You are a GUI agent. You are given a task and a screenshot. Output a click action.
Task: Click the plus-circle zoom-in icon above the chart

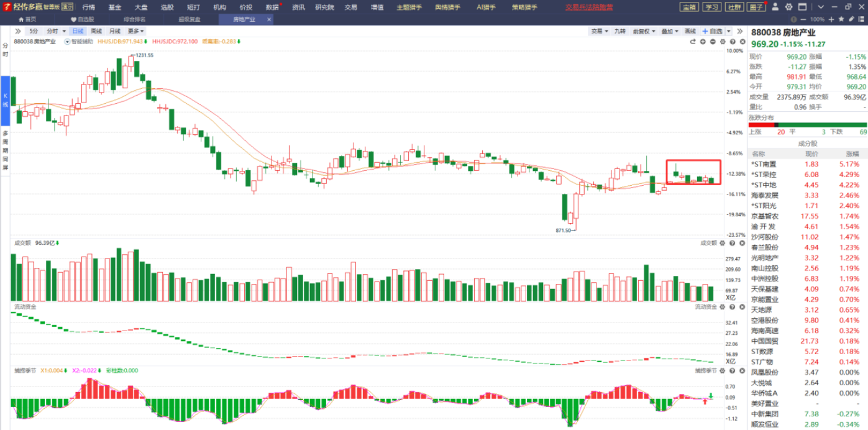click(703, 42)
